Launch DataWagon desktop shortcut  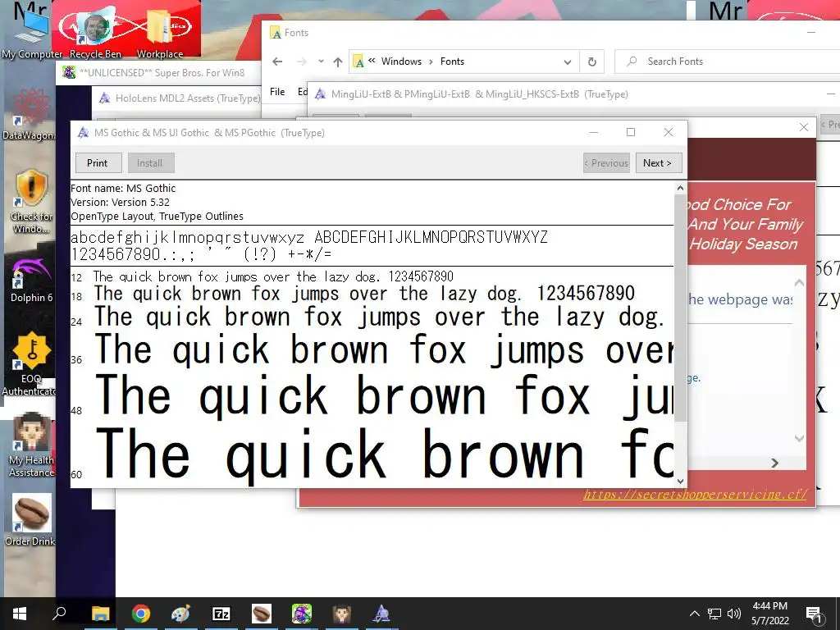[x=30, y=115]
